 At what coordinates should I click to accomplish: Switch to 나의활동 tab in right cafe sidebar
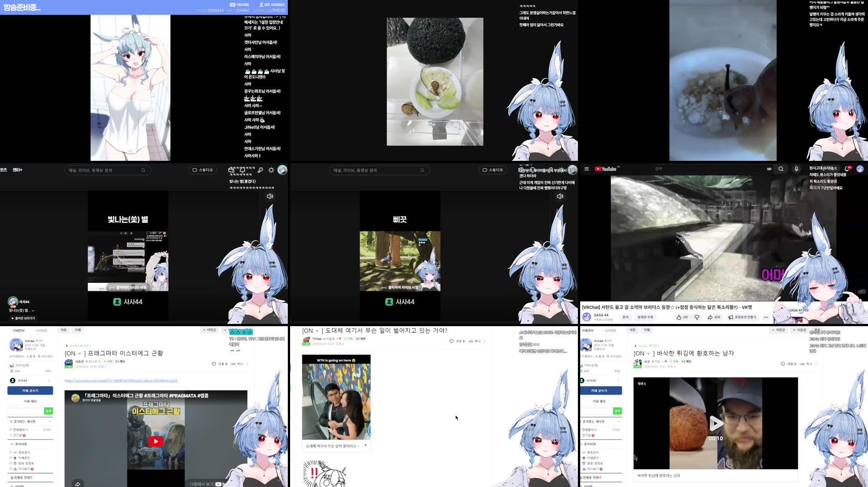point(610,330)
